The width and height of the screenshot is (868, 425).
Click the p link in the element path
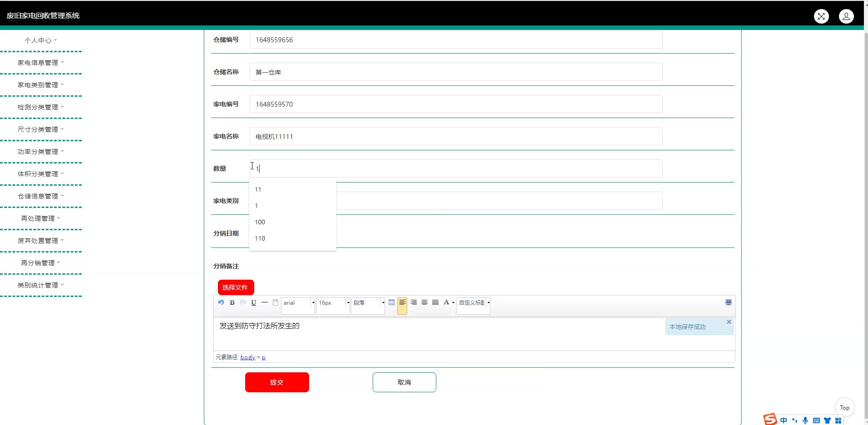(x=264, y=357)
